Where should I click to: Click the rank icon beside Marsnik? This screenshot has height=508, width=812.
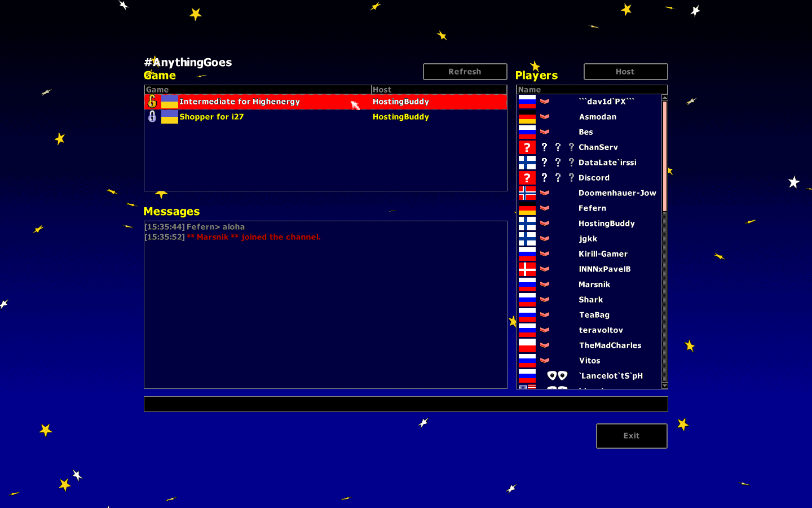[545, 284]
